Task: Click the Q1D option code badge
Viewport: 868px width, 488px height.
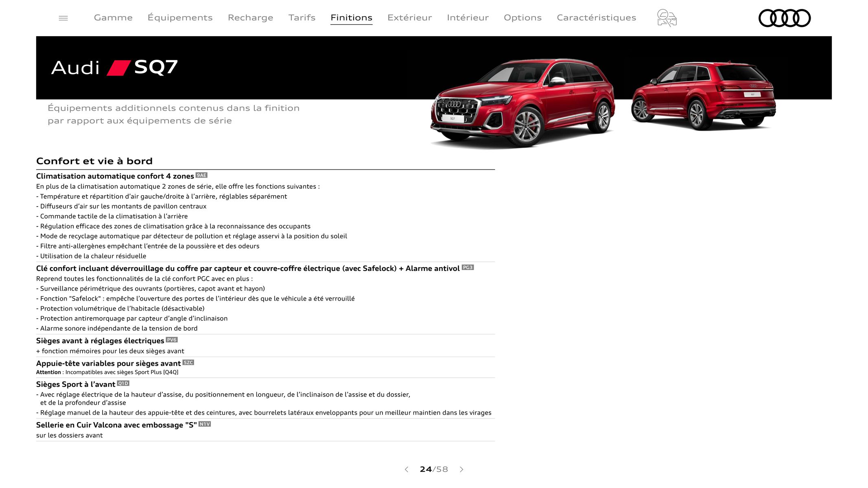Action: point(123,383)
